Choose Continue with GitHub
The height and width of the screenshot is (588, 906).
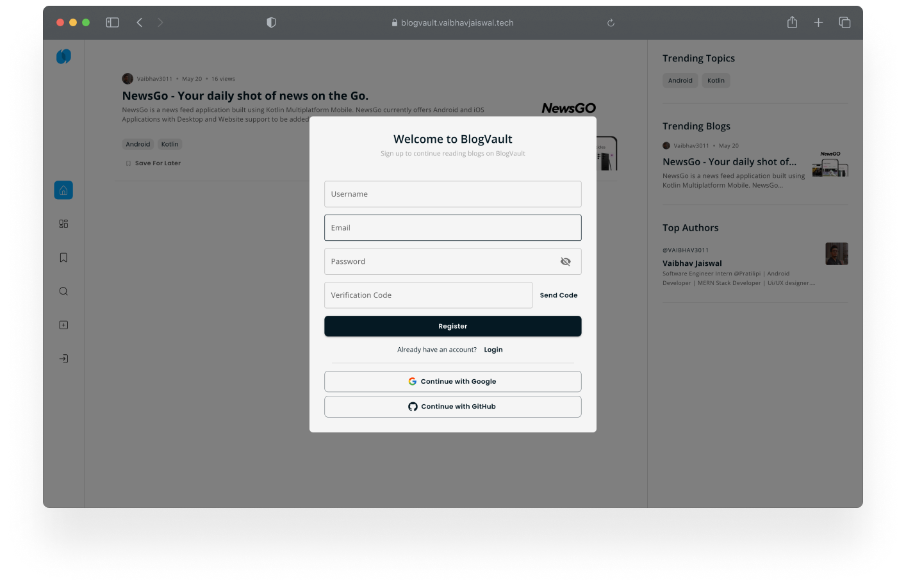452,407
